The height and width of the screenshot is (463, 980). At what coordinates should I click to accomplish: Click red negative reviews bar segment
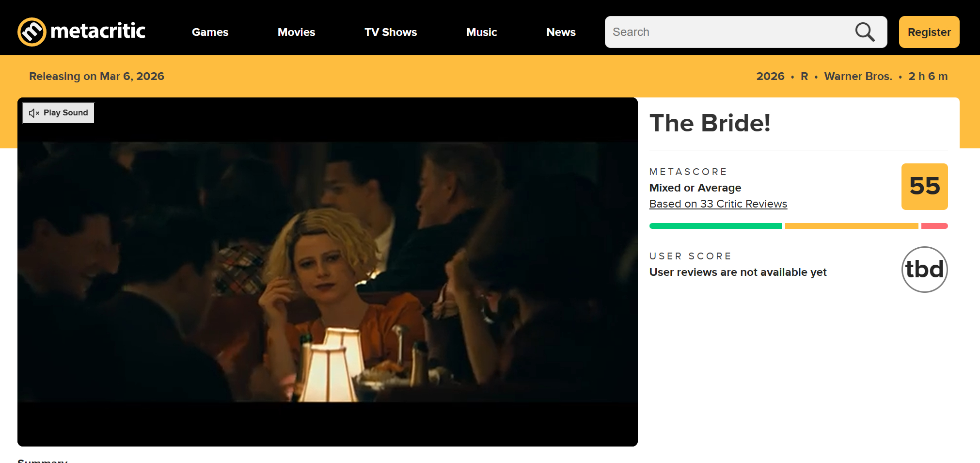click(934, 226)
